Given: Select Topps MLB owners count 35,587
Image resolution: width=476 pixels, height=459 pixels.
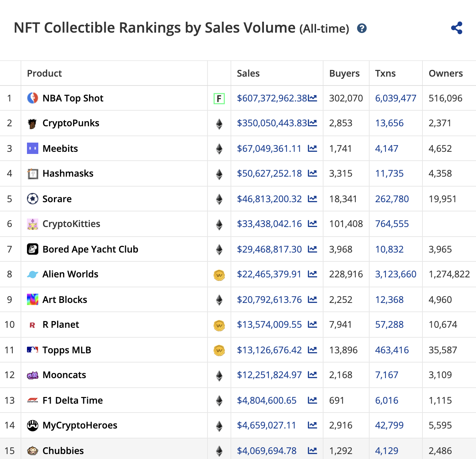Looking at the screenshot, I should (x=443, y=350).
